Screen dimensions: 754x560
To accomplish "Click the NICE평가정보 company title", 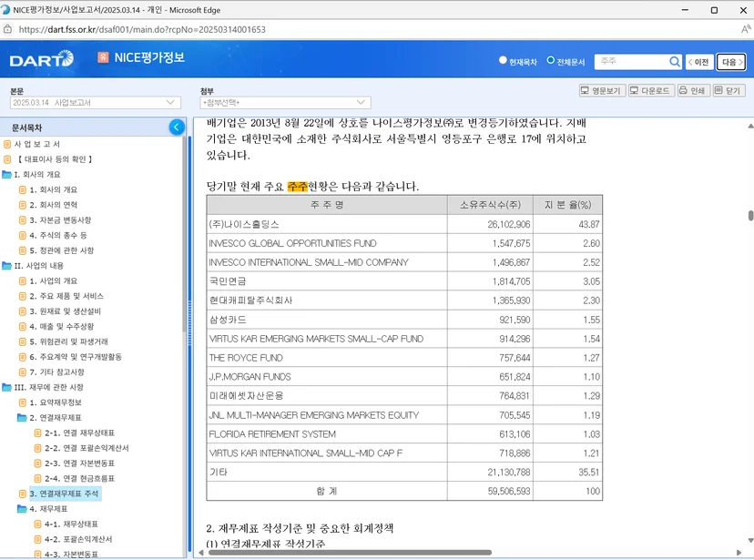I will point(149,57).
